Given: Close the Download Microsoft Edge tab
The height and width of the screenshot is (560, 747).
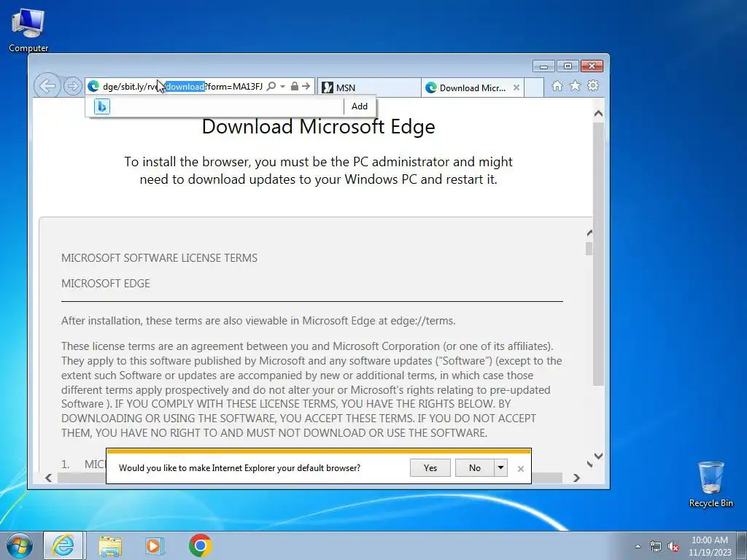Looking at the screenshot, I should [x=516, y=87].
